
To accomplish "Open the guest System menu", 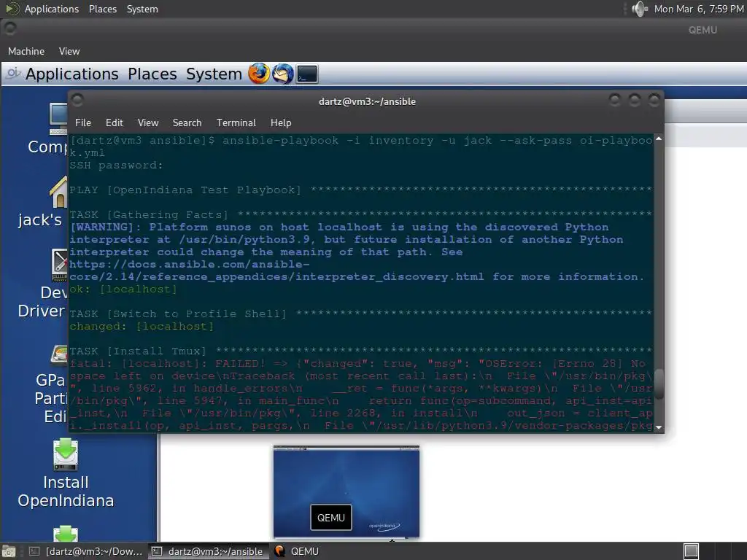I will (214, 74).
